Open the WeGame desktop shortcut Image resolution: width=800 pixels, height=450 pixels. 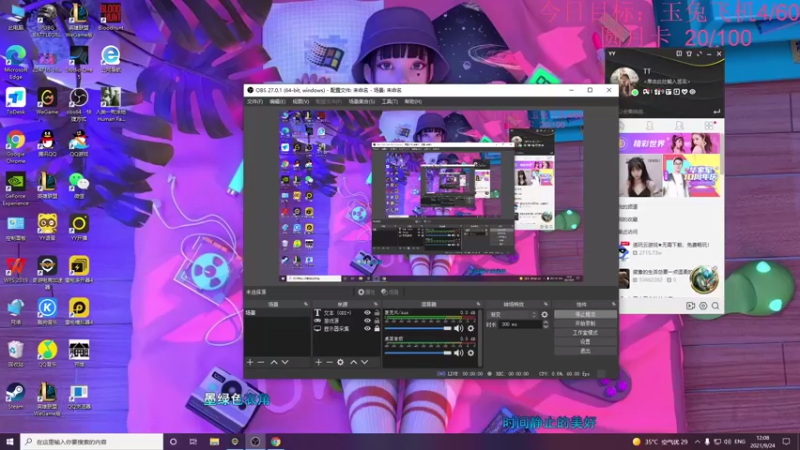47,101
